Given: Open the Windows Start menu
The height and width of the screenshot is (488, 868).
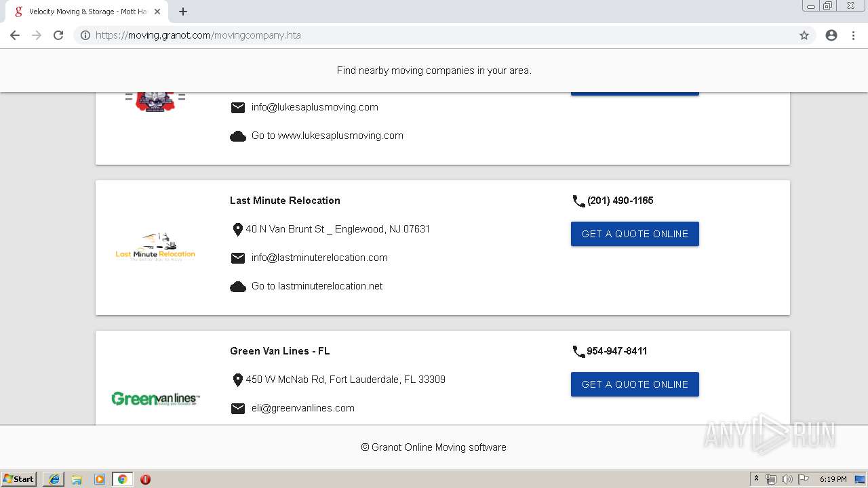Looking at the screenshot, I should [18, 479].
